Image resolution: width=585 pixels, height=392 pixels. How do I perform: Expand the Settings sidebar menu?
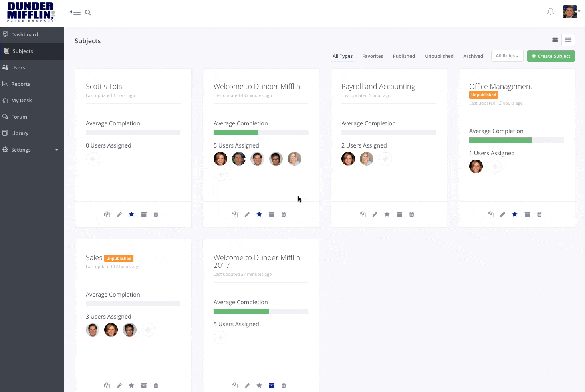(x=32, y=150)
